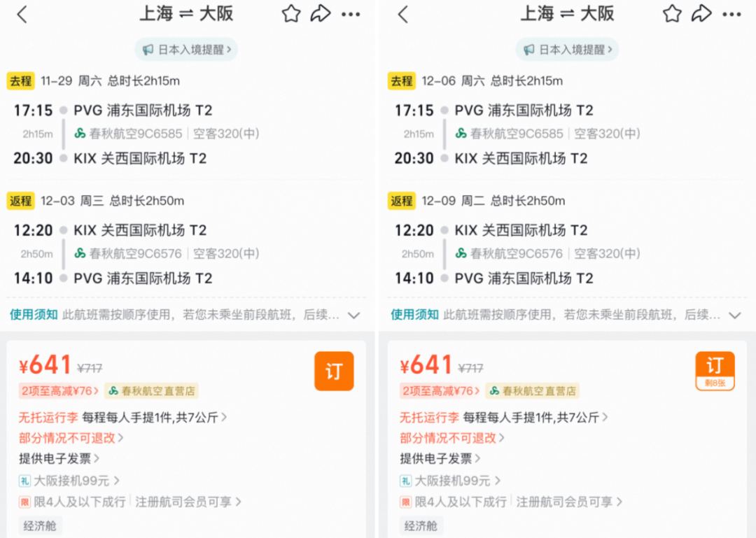Image resolution: width=756 pixels, height=538 pixels.
Task: Open the 2项至高减¥76 discount details
Action: pyautogui.click(x=59, y=390)
